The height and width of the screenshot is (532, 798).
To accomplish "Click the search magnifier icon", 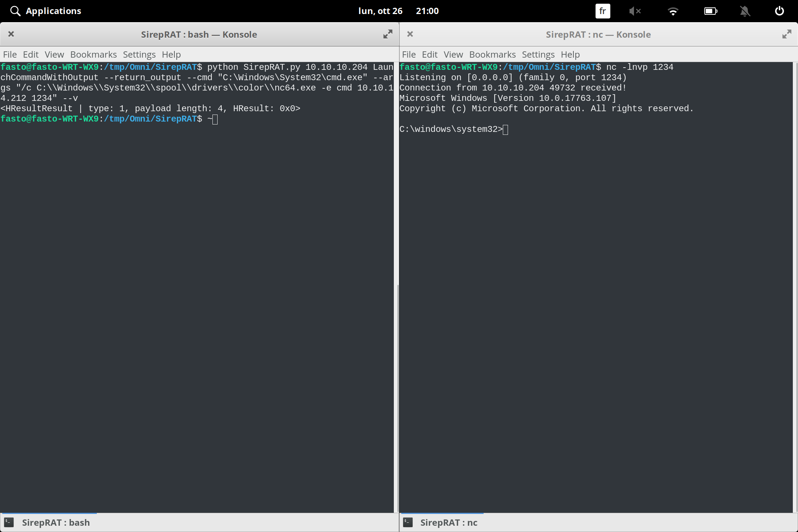I will pos(15,11).
